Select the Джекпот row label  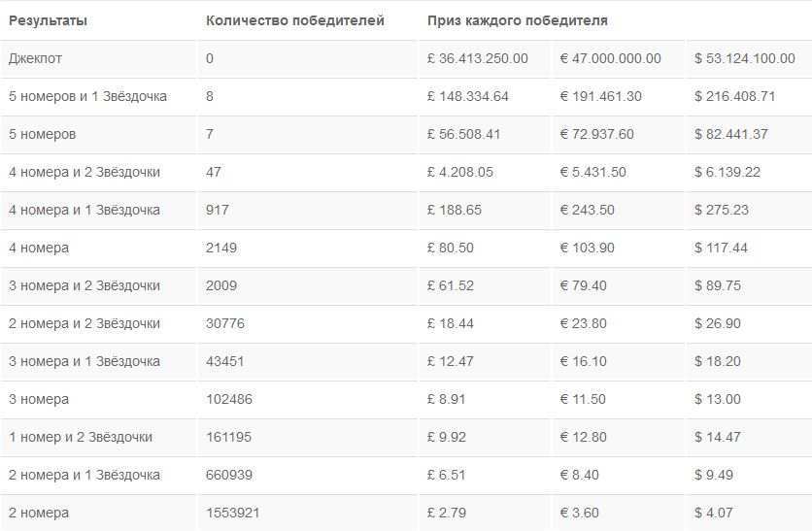(x=35, y=58)
